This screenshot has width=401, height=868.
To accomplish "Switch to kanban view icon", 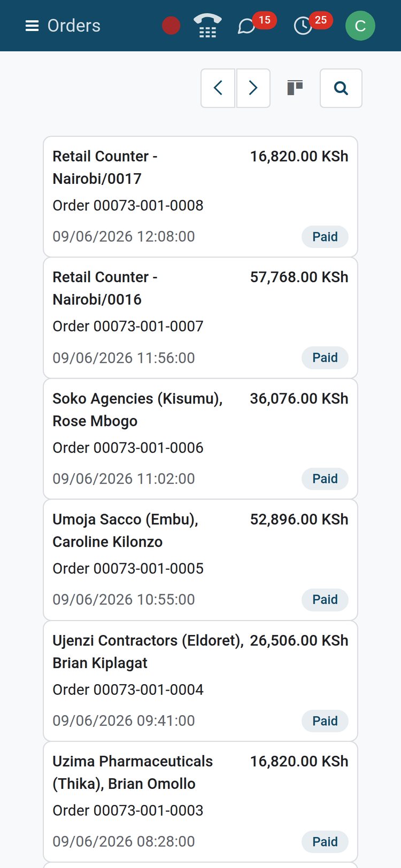I will pyautogui.click(x=295, y=88).
